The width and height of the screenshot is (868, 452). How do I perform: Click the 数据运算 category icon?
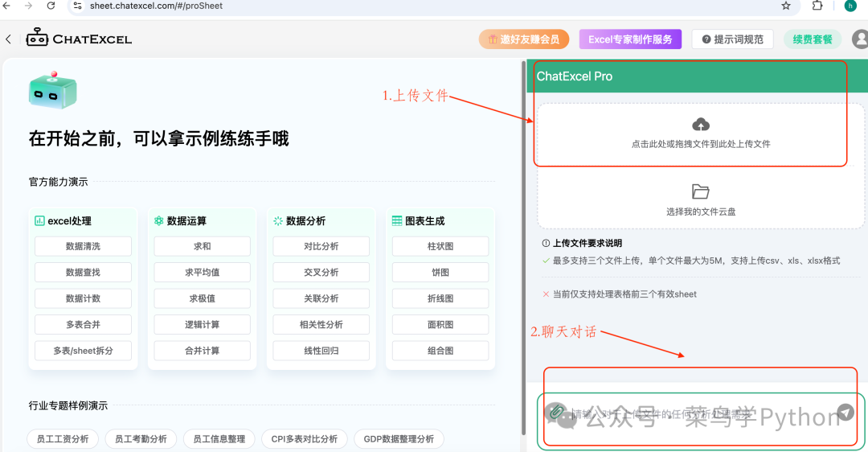click(159, 221)
